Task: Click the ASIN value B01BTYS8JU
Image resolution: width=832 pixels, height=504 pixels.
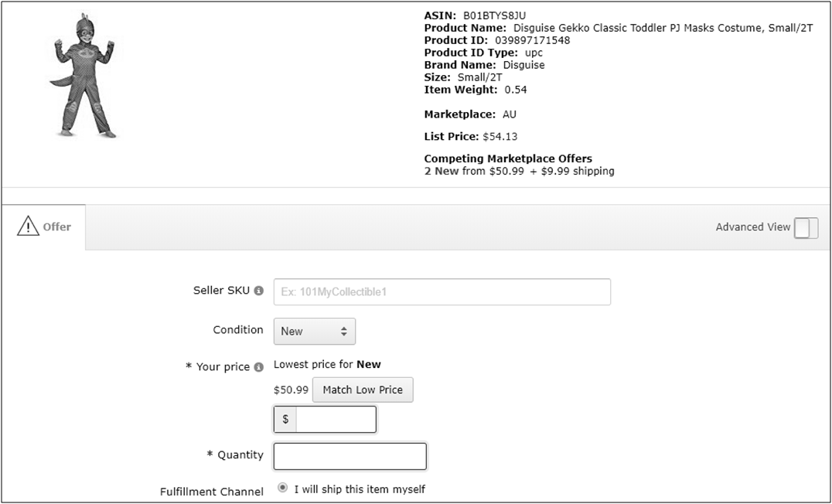Action: coord(494,15)
